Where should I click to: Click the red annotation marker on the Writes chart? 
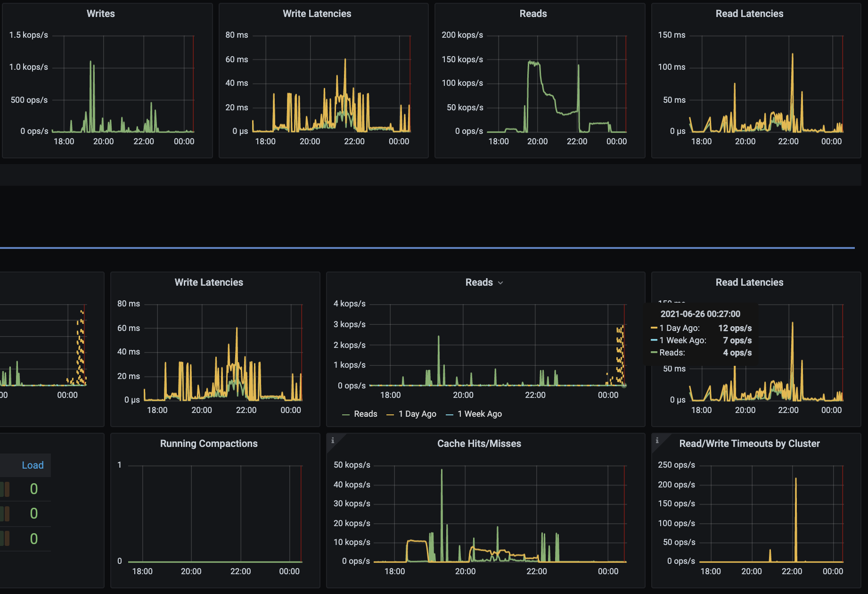click(x=193, y=82)
